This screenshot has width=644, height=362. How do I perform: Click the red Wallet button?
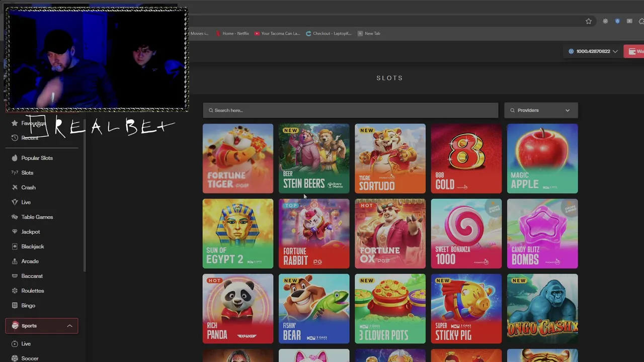click(634, 51)
